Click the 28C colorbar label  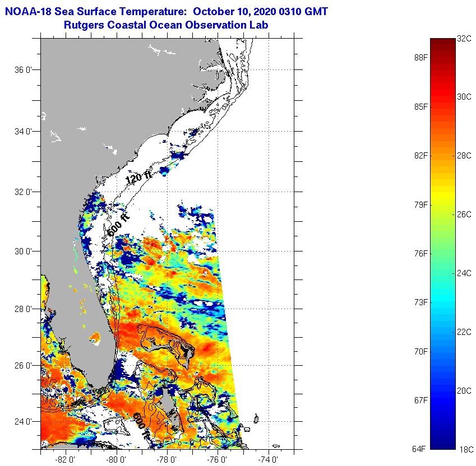point(464,156)
